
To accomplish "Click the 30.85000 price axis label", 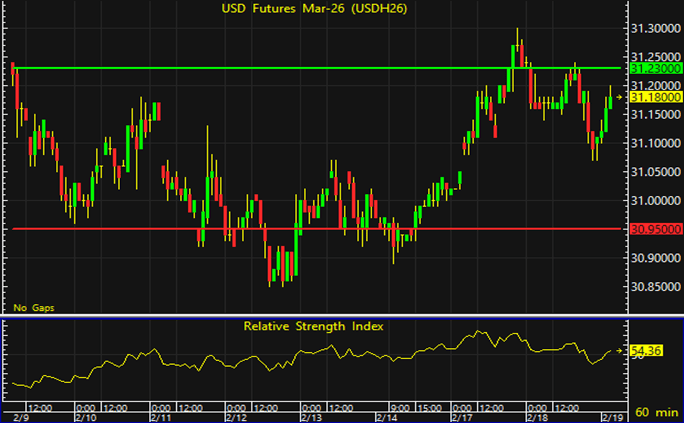I will (655, 288).
